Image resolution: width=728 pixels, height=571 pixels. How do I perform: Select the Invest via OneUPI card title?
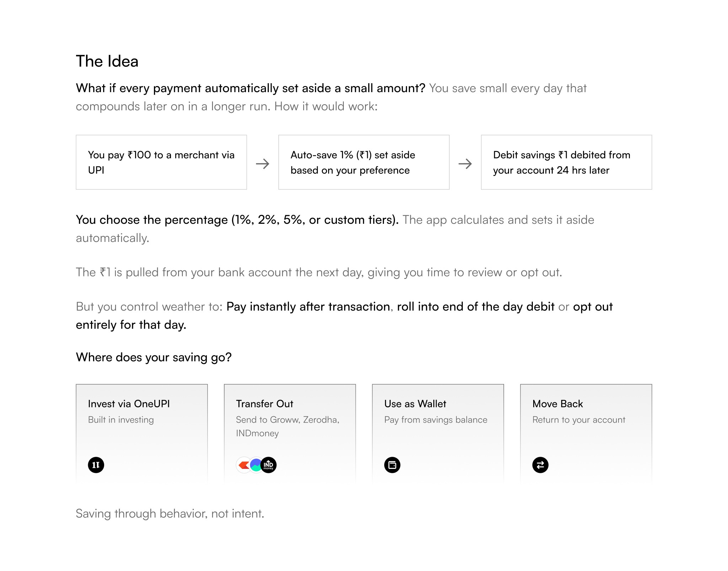pyautogui.click(x=129, y=404)
